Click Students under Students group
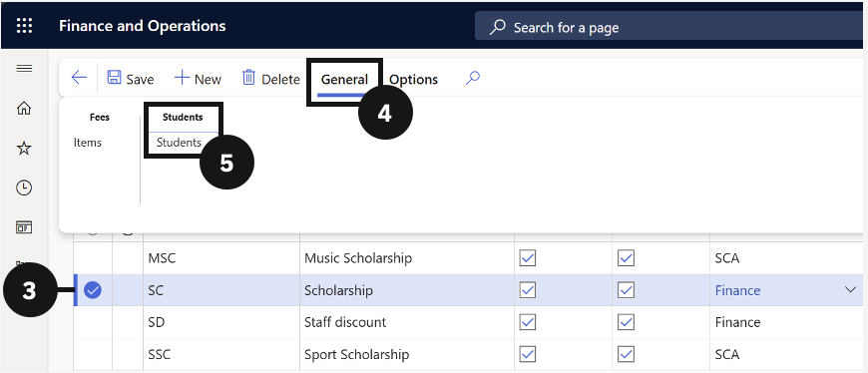868x373 pixels. [x=179, y=143]
